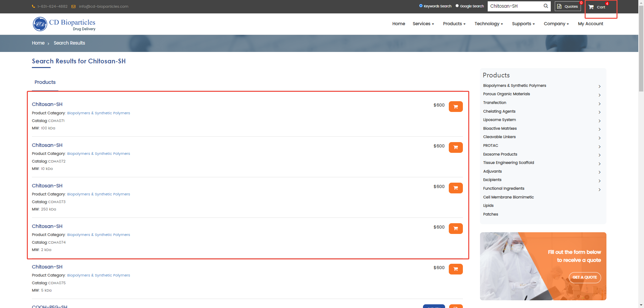644x308 pixels.
Task: Switch to the Products results tab
Action: (x=45, y=82)
